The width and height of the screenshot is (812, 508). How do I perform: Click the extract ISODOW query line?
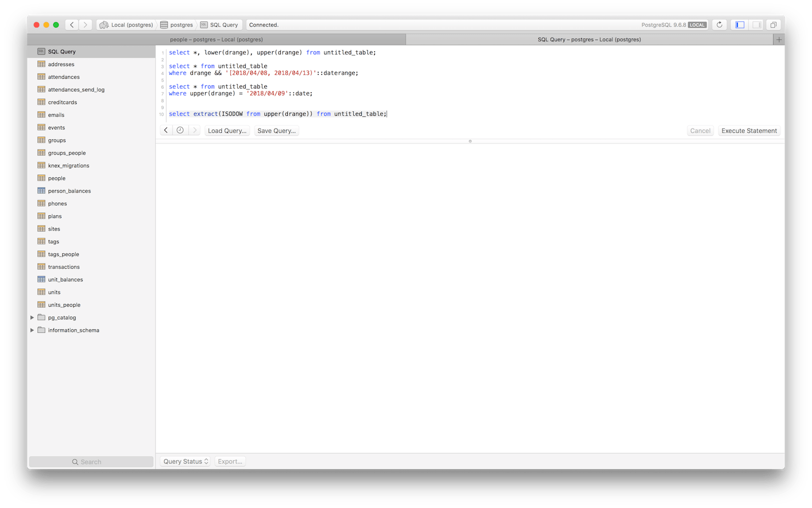[x=278, y=114]
